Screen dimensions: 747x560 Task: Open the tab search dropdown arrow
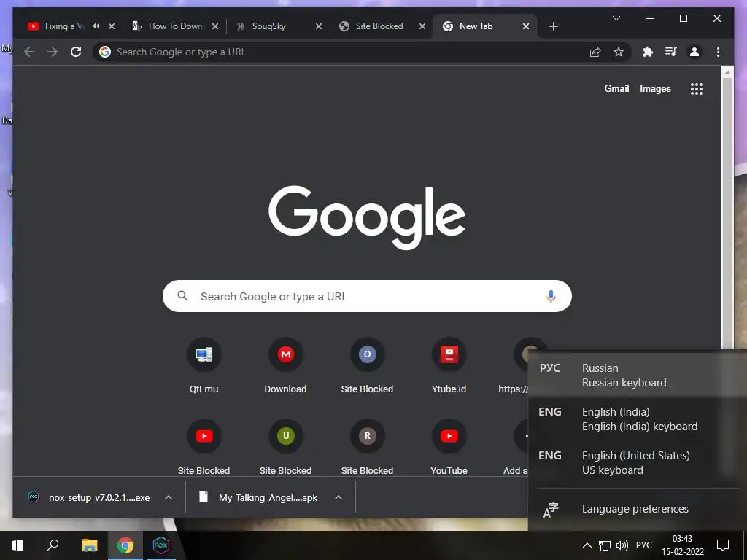[x=616, y=18]
